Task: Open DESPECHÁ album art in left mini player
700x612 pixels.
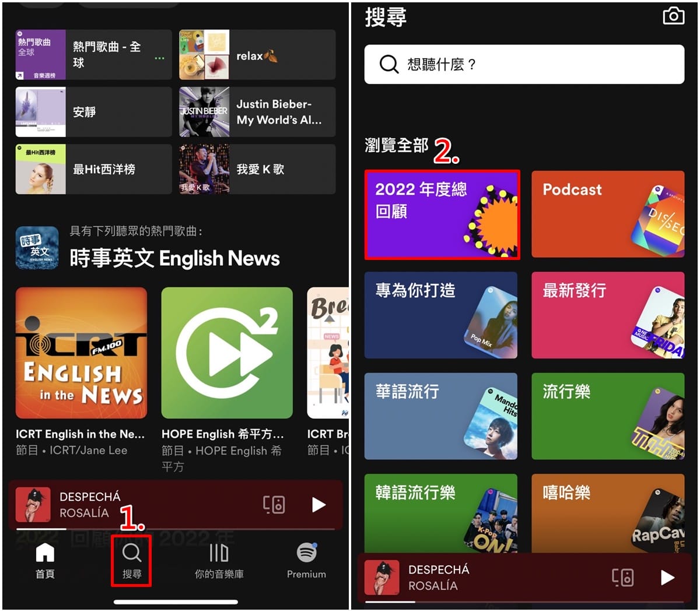Action: coord(33,505)
